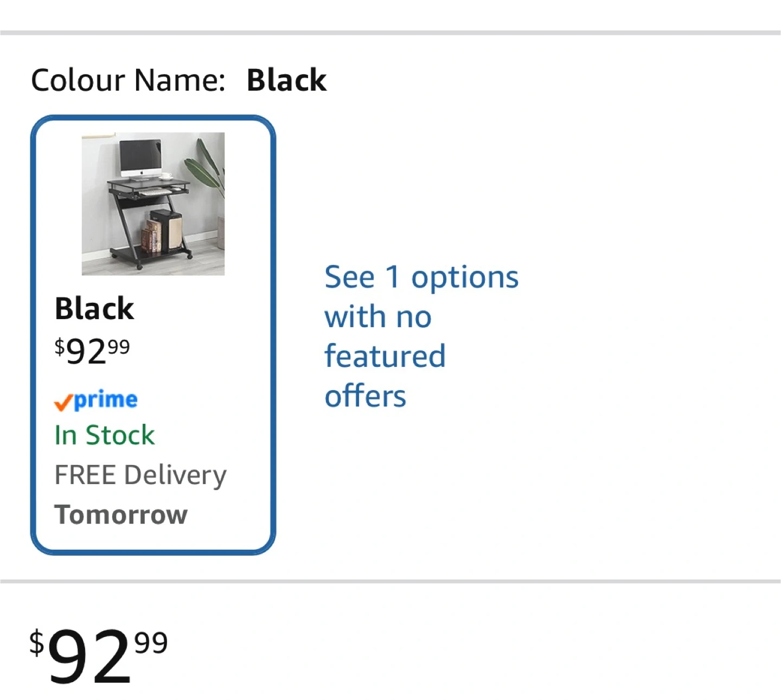Click the monitor in the desk photo
Image resolution: width=781 pixels, height=700 pixels.
click(x=140, y=156)
